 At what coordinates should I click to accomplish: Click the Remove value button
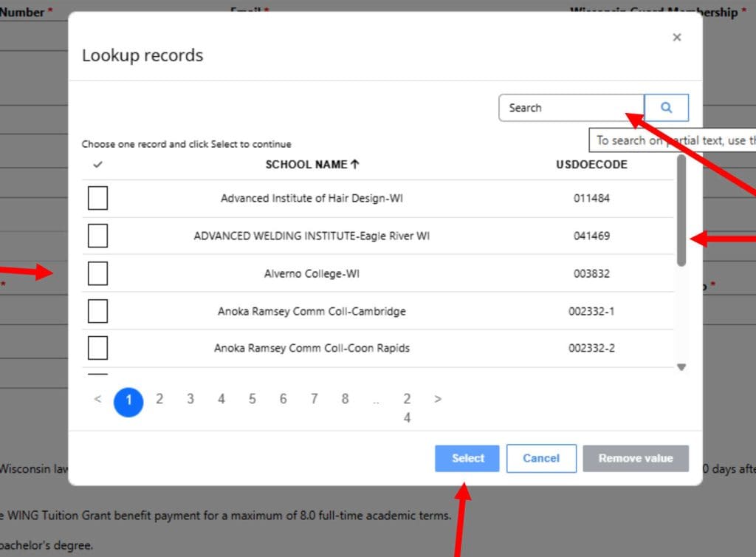[636, 458]
